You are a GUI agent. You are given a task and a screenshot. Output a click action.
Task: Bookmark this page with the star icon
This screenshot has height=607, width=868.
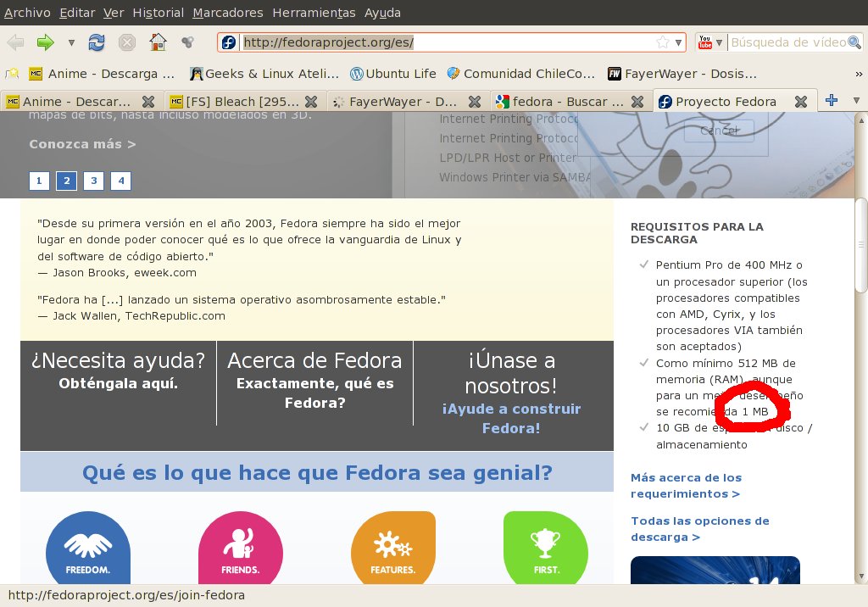coord(662,42)
